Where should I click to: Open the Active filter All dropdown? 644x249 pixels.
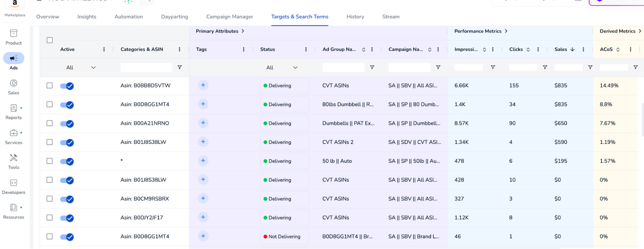pyautogui.click(x=81, y=68)
